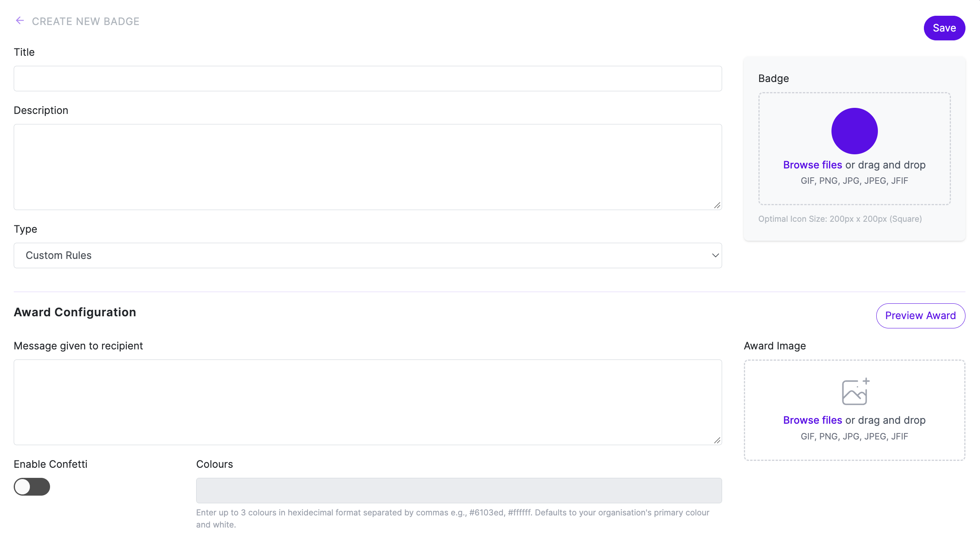Image resolution: width=980 pixels, height=555 pixels.
Task: Click the purple badge circle preview
Action: [854, 131]
